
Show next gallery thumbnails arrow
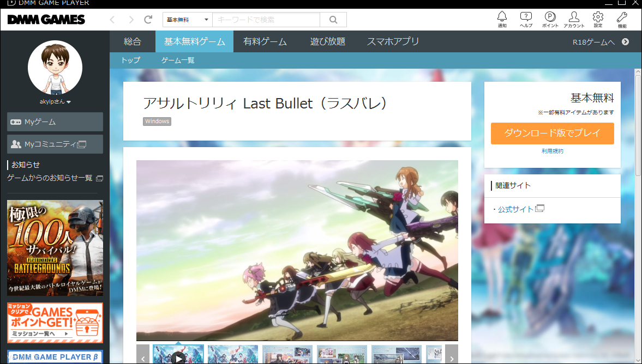pos(452,355)
